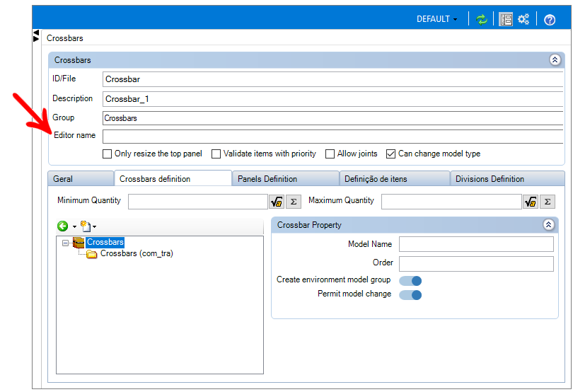Uncheck Can change model type
This screenshot has height=392, width=573.
(390, 154)
